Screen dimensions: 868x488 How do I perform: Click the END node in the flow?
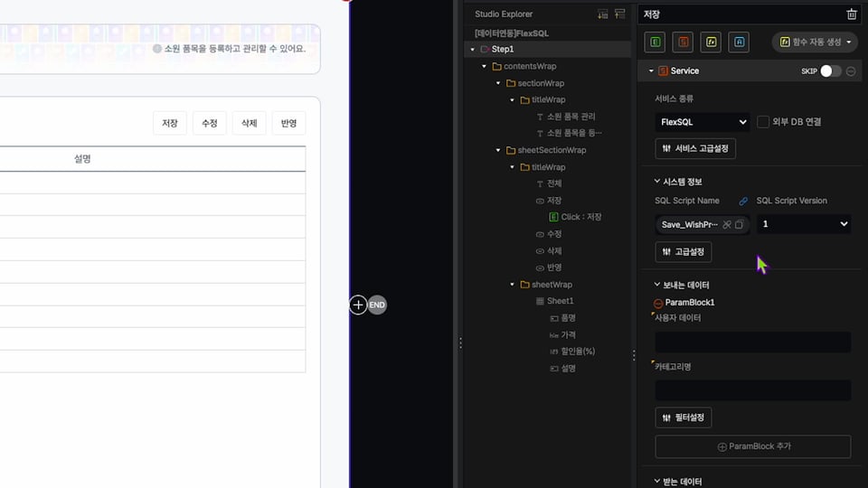[377, 305]
